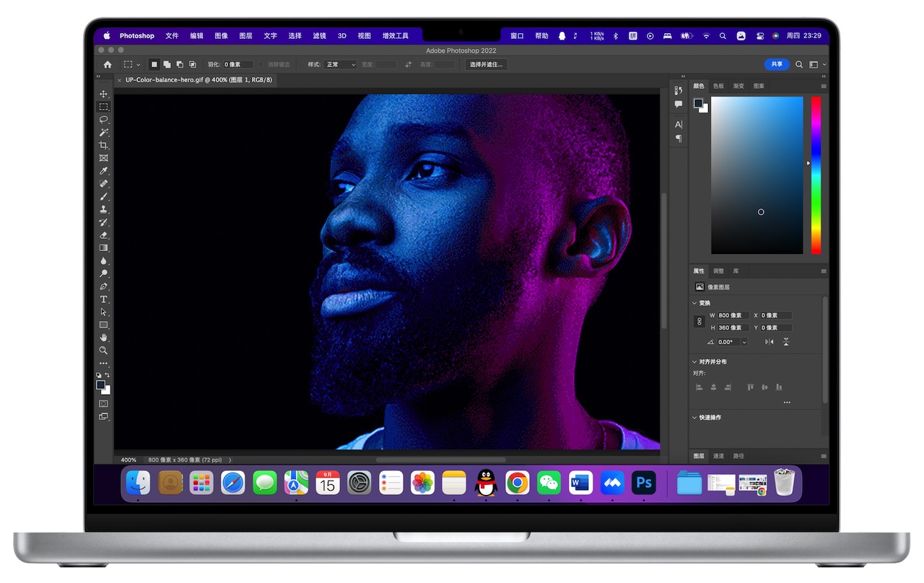Toggle the W/H link in the Transform section
The image size is (924, 583).
click(x=699, y=321)
